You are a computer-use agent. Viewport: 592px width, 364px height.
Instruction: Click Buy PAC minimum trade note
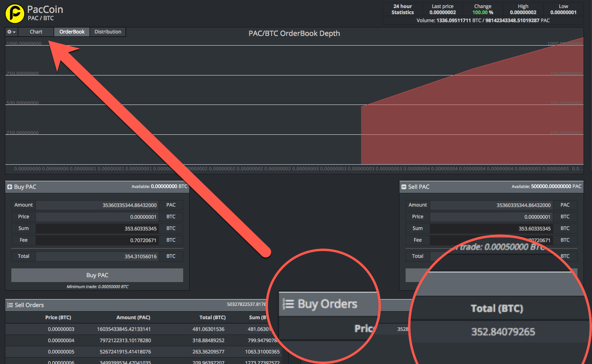98,287
